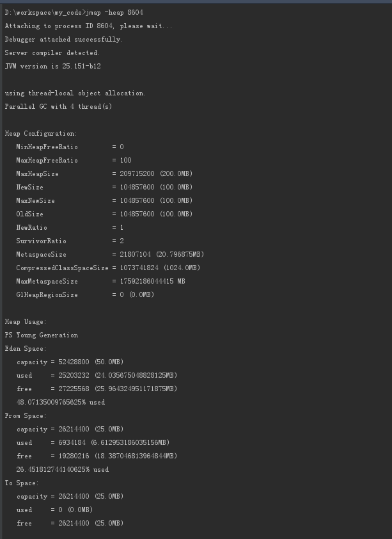This screenshot has width=392, height=539.
Task: Select the 'Parallel GC with 4 thread(s)' line
Action: [58, 106]
